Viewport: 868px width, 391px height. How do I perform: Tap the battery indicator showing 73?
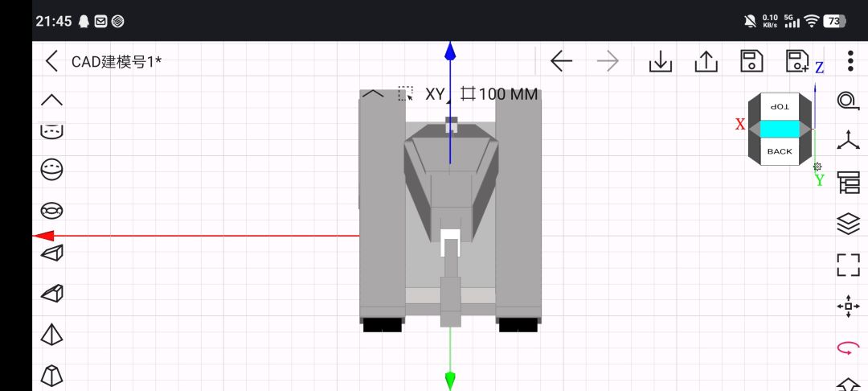835,21
